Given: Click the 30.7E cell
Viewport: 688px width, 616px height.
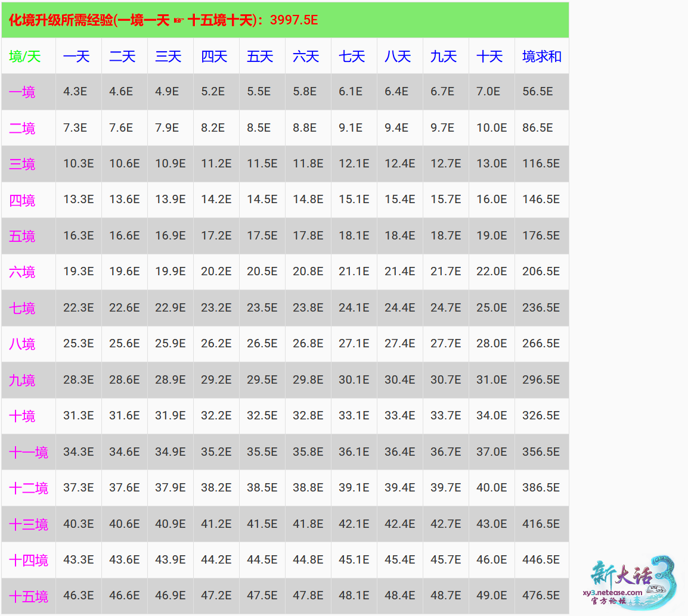Looking at the screenshot, I should tap(446, 380).
